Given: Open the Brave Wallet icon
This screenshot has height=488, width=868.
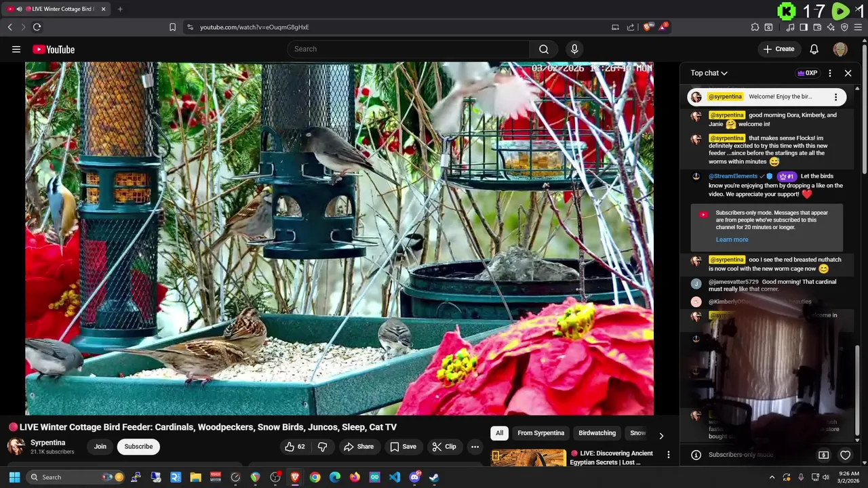Looking at the screenshot, I should click(817, 27).
